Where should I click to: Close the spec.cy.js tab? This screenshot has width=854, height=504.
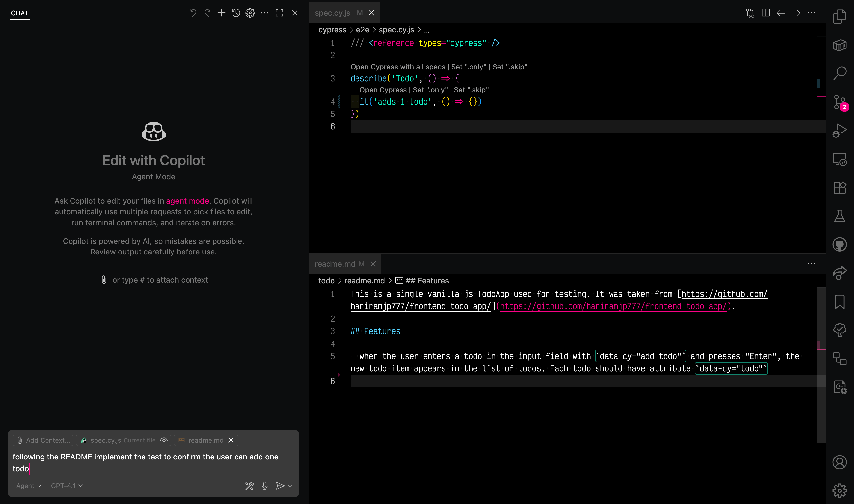371,13
